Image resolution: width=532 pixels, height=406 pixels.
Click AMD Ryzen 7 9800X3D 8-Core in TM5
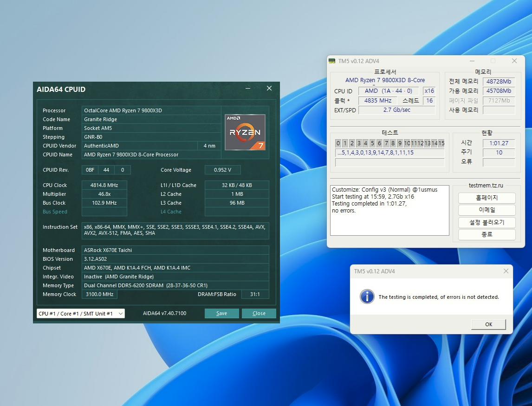(x=385, y=80)
